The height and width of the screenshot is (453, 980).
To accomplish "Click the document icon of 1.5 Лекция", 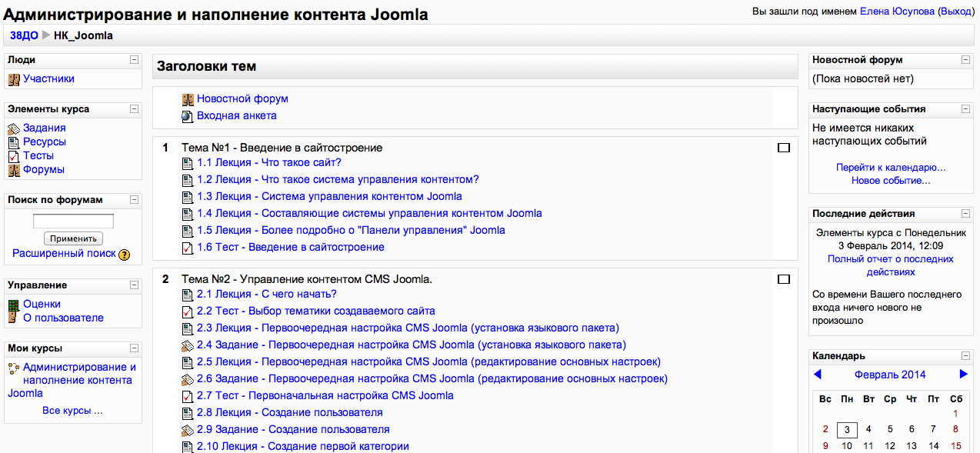I will [x=188, y=231].
